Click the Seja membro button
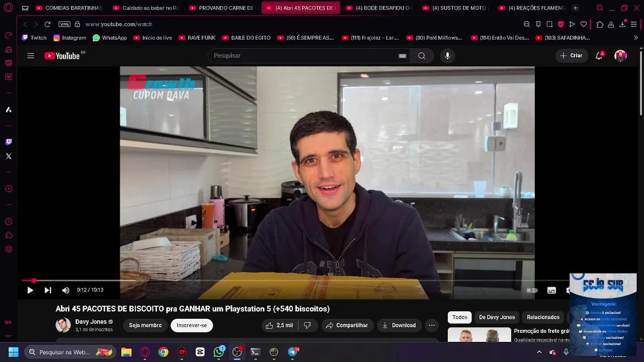The width and height of the screenshot is (644, 362). pos(145,325)
